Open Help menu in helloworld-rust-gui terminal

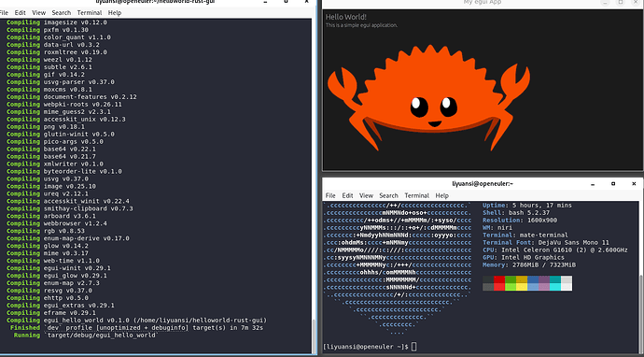[114, 13]
